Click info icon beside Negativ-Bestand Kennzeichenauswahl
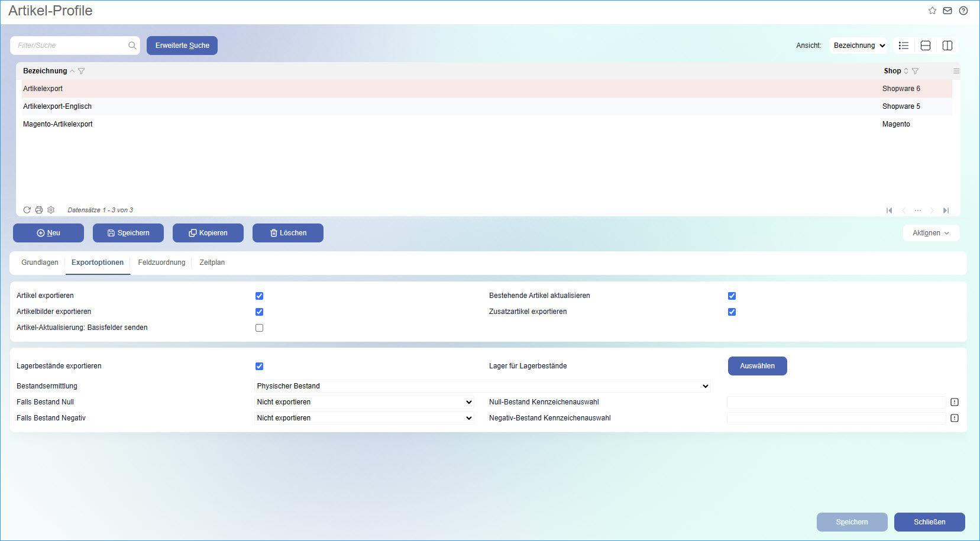 pos(955,418)
